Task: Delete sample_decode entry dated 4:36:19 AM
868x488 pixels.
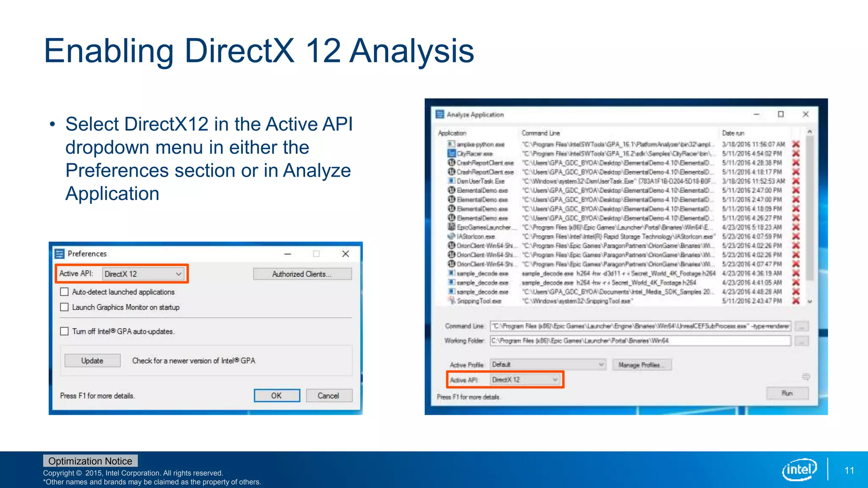Action: pos(796,274)
